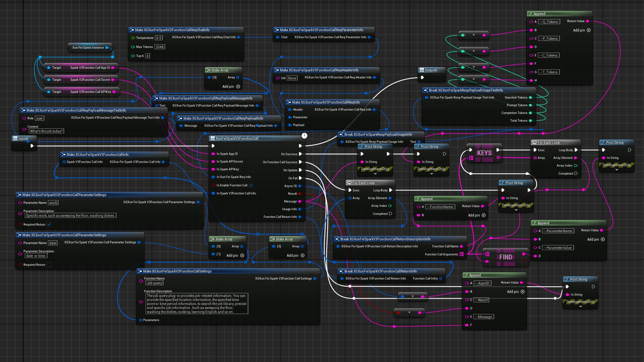
Task: Uncheck Required Return for the work parameter
Action: tap(49, 224)
